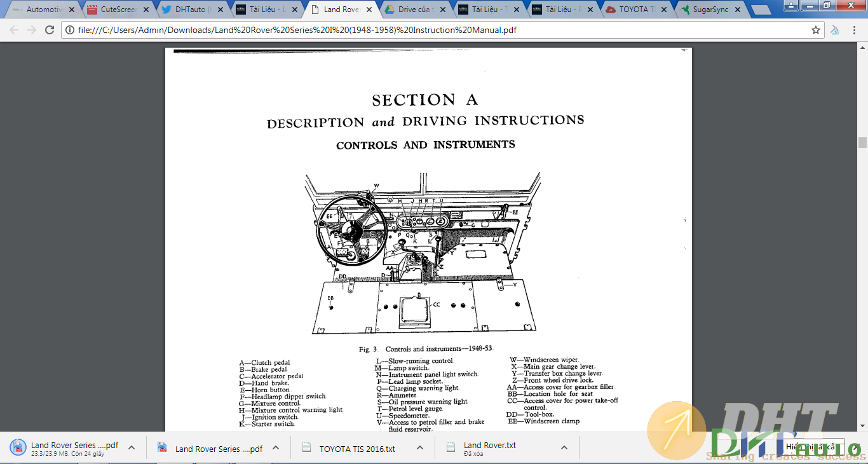
Task: Open Chrome profile button in title bar
Action: 789,5
